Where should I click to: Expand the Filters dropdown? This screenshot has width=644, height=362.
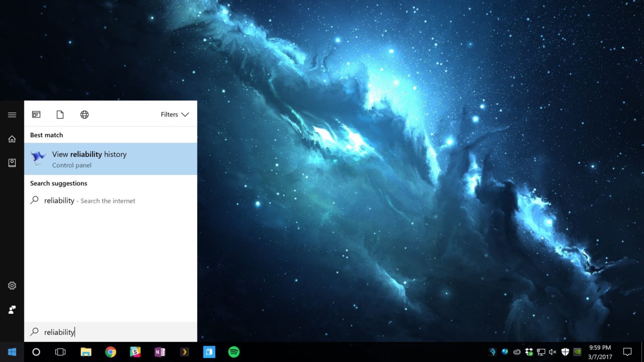(x=175, y=115)
